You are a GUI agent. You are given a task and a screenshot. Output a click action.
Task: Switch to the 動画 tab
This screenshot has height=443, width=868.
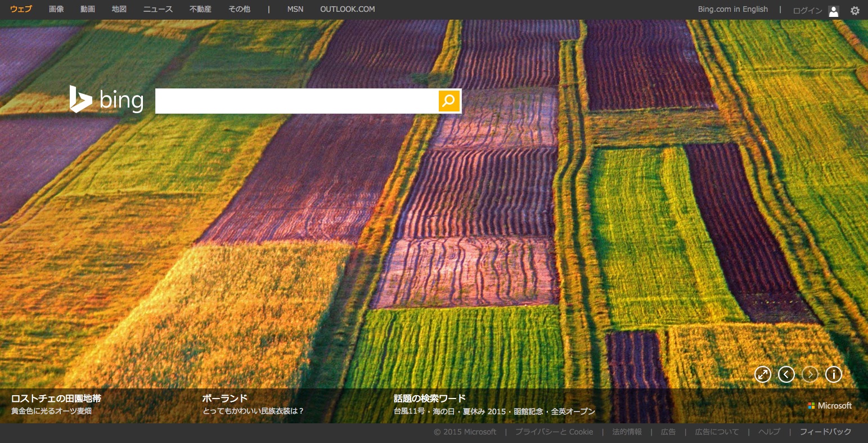pos(88,9)
